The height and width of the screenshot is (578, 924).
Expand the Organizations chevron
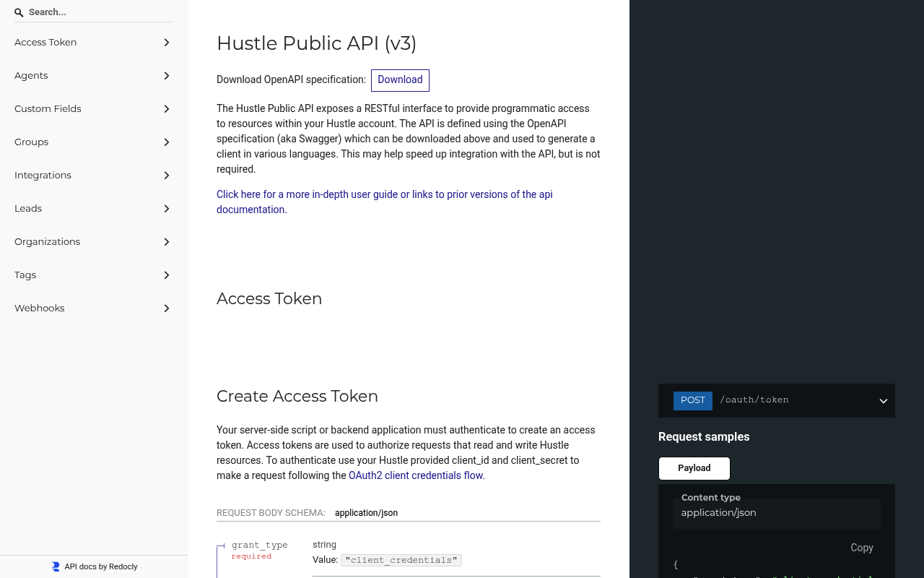point(167,242)
